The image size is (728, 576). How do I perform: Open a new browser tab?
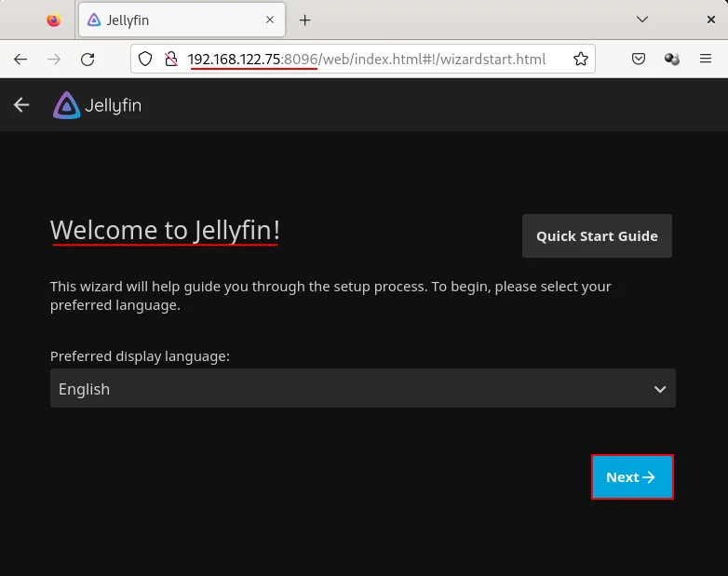(304, 20)
